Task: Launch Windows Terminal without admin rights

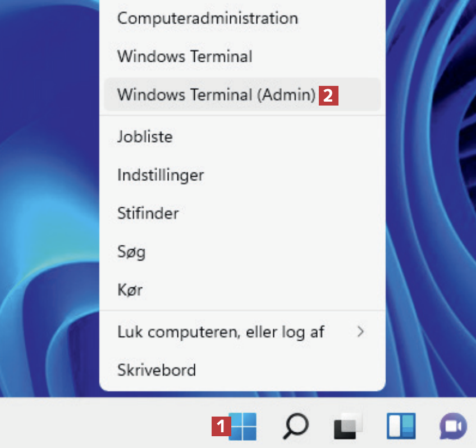Action: [242, 57]
